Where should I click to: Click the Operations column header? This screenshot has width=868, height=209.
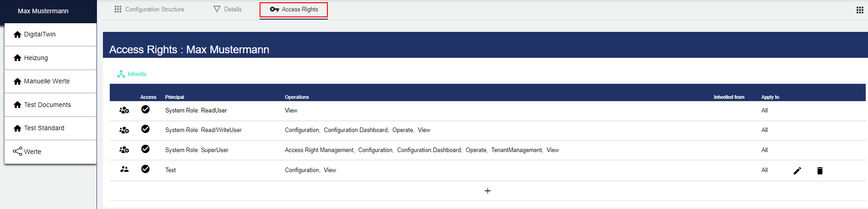pyautogui.click(x=297, y=97)
